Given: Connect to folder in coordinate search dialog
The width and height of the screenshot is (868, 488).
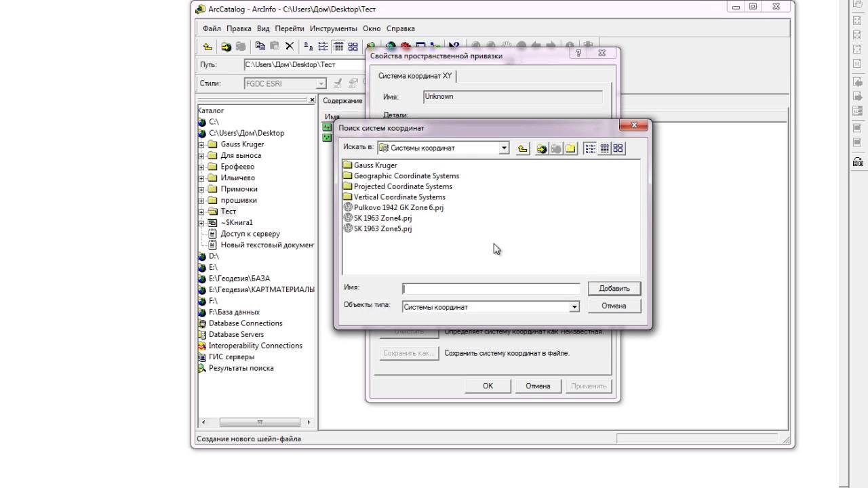Looking at the screenshot, I should [x=542, y=148].
